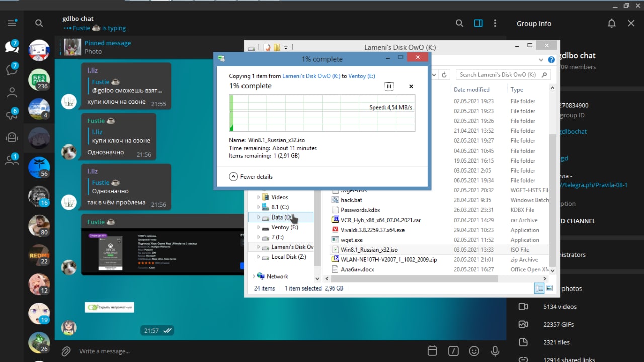644x362 pixels.
Task: Expand 8.1 (C:) drive tree node
Action: (259, 207)
